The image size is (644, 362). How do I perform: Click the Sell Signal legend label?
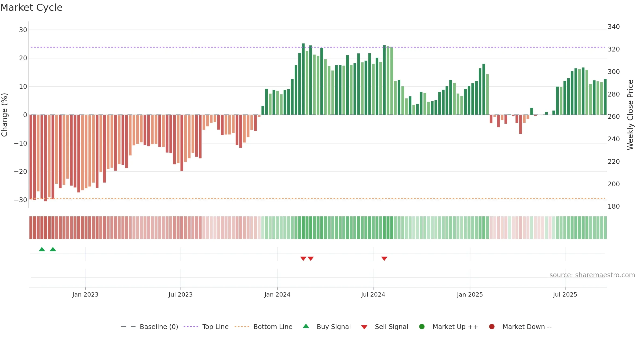coord(391,327)
